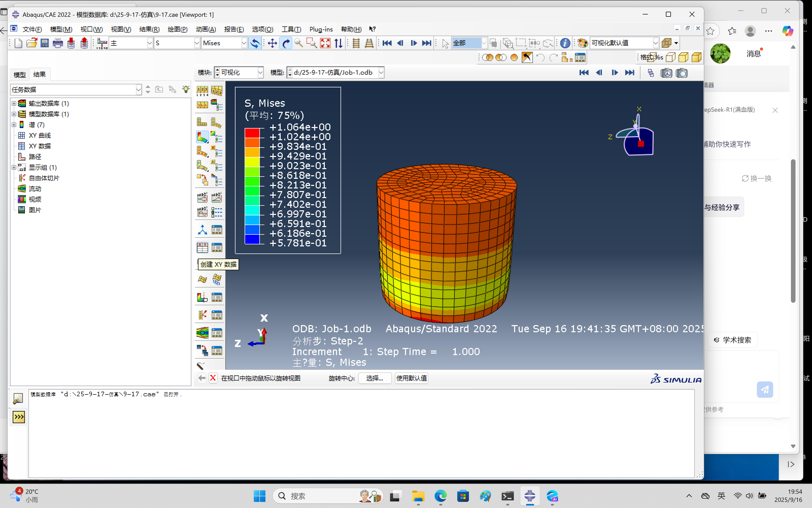Open the 任务数据 dropdown in results tree
Image resolution: width=812 pixels, height=508 pixels.
coord(138,90)
